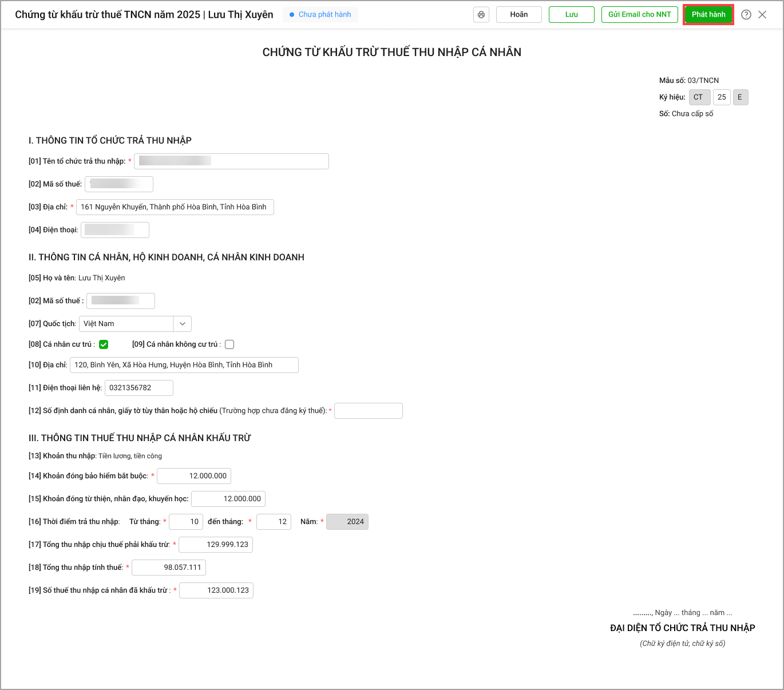Click the Chưa phát hành status badge
Image resolution: width=784 pixels, height=690 pixels.
coord(320,15)
